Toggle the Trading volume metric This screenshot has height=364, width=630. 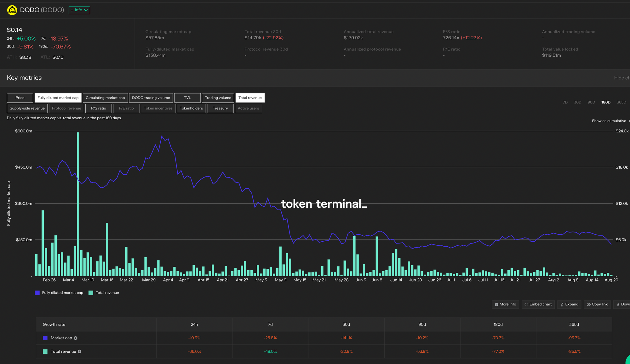click(x=218, y=98)
